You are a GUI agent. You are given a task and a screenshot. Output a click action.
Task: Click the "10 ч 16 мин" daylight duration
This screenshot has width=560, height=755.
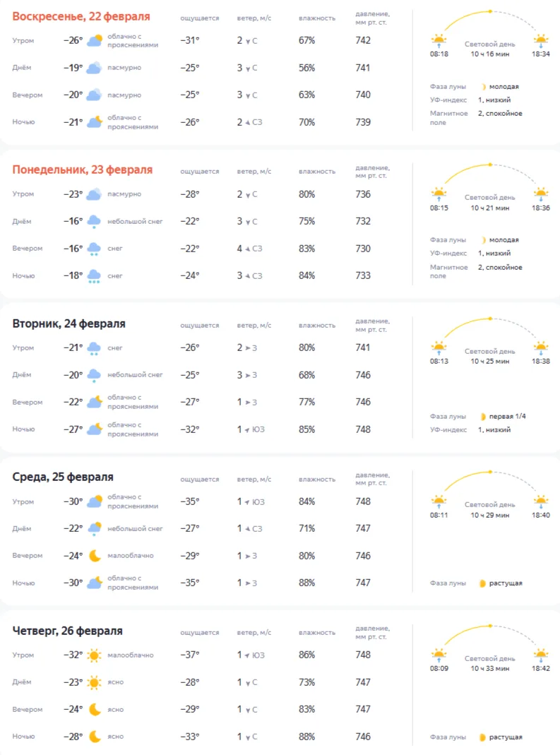489,53
